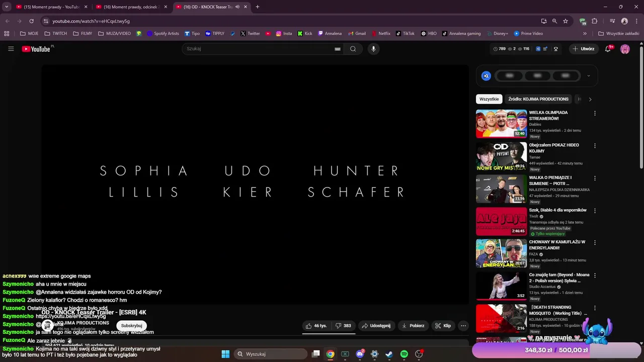The width and height of the screenshot is (644, 362).
Task: Open more actions (three dots) under the video
Action: pos(463,325)
